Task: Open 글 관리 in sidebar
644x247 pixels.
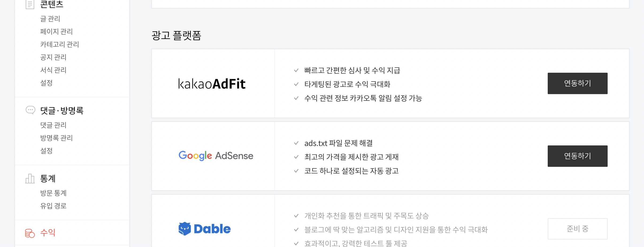Action: 50,19
